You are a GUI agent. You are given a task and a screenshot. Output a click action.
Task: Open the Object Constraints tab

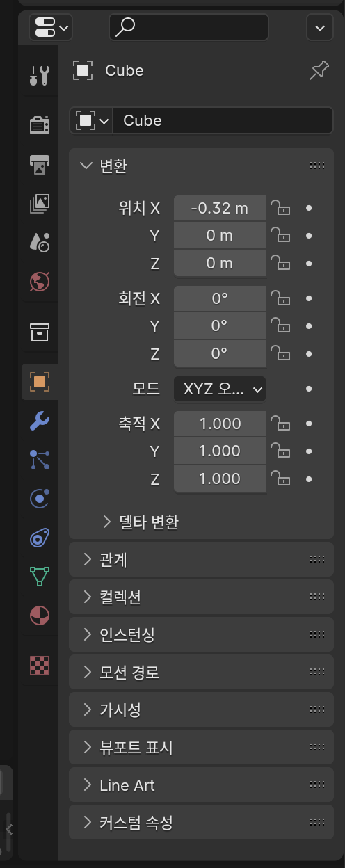click(40, 537)
